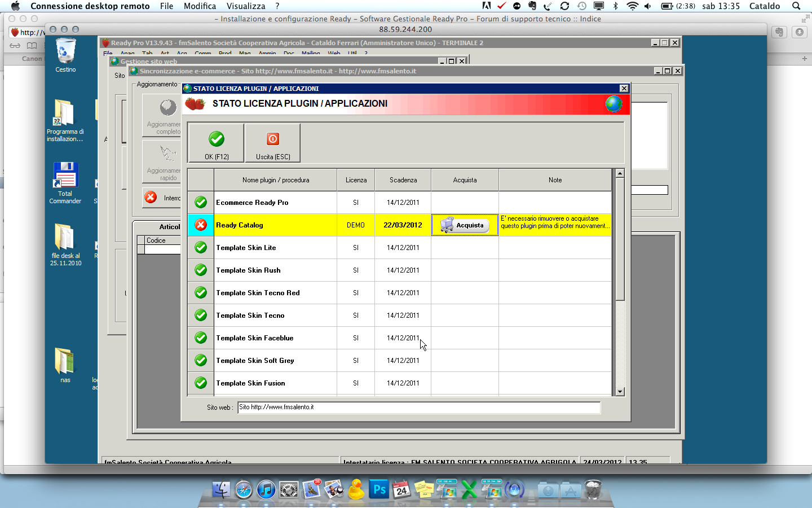This screenshot has height=508, width=812.
Task: Open the File menu in the Mac menu bar
Action: tap(166, 6)
